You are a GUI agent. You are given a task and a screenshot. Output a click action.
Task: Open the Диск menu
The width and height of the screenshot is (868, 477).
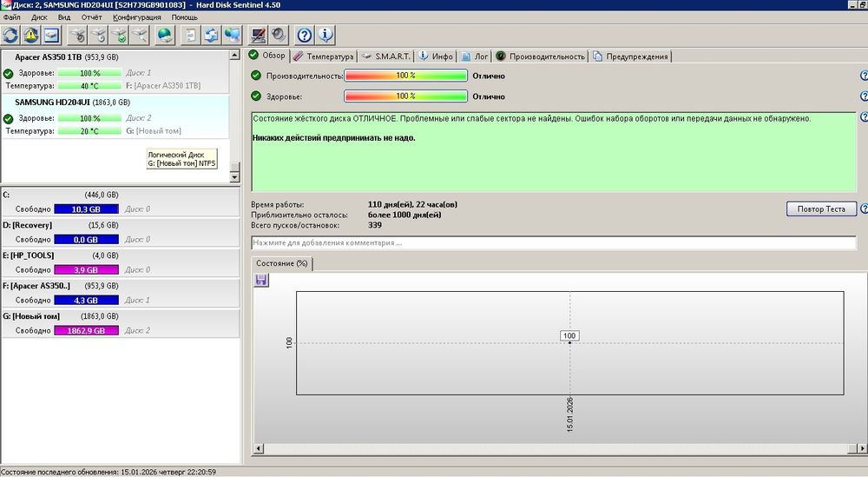[x=39, y=17]
